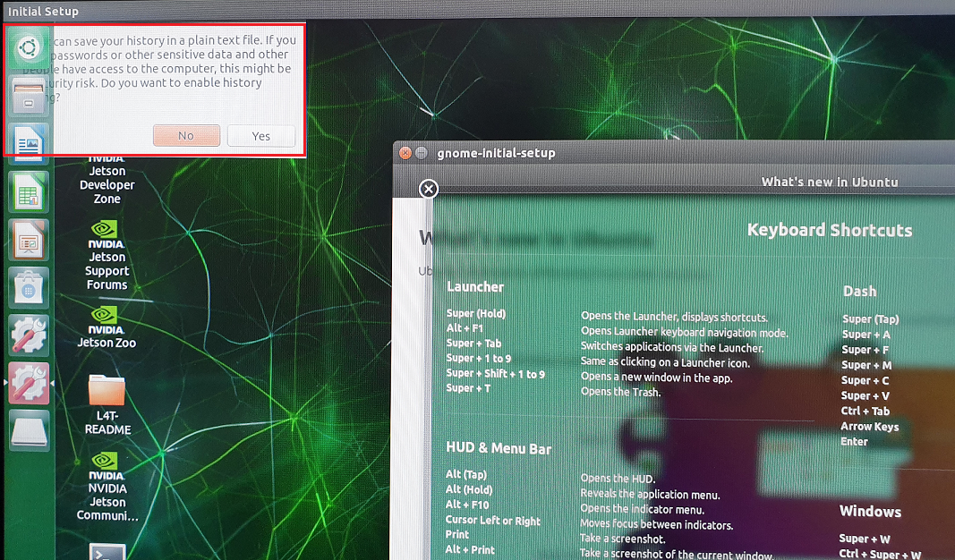Open the removable drive launcher icon
Image resolution: width=955 pixels, height=560 pixels.
coord(29,431)
